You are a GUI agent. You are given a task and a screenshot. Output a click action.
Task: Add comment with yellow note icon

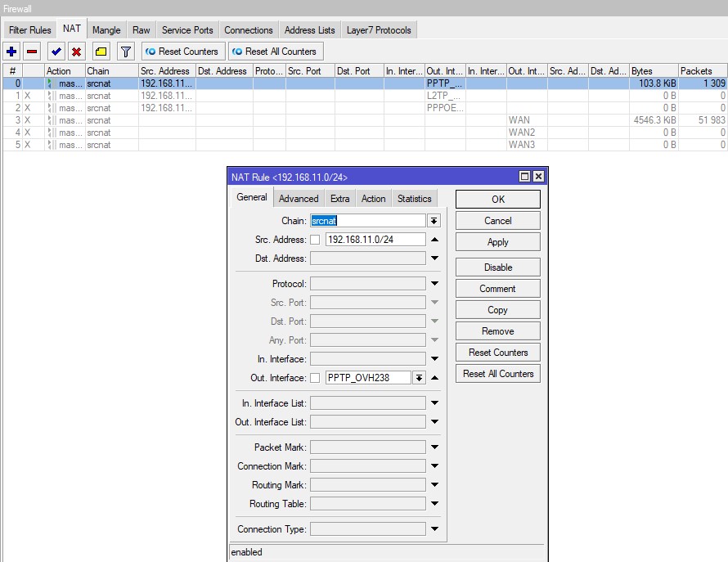(101, 52)
